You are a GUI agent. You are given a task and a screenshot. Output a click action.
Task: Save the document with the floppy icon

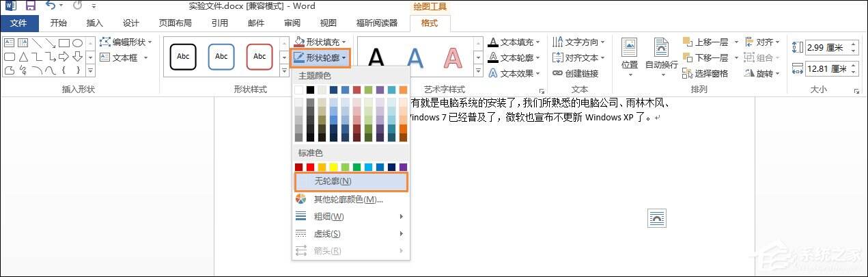click(30, 6)
